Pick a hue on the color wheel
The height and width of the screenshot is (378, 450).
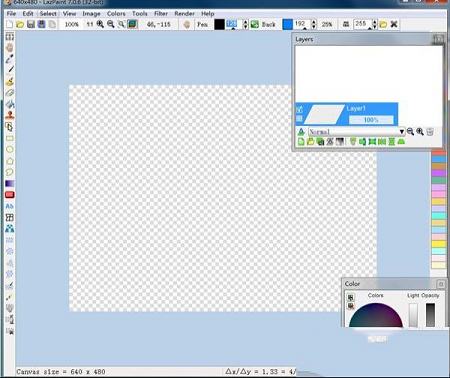[x=376, y=316]
